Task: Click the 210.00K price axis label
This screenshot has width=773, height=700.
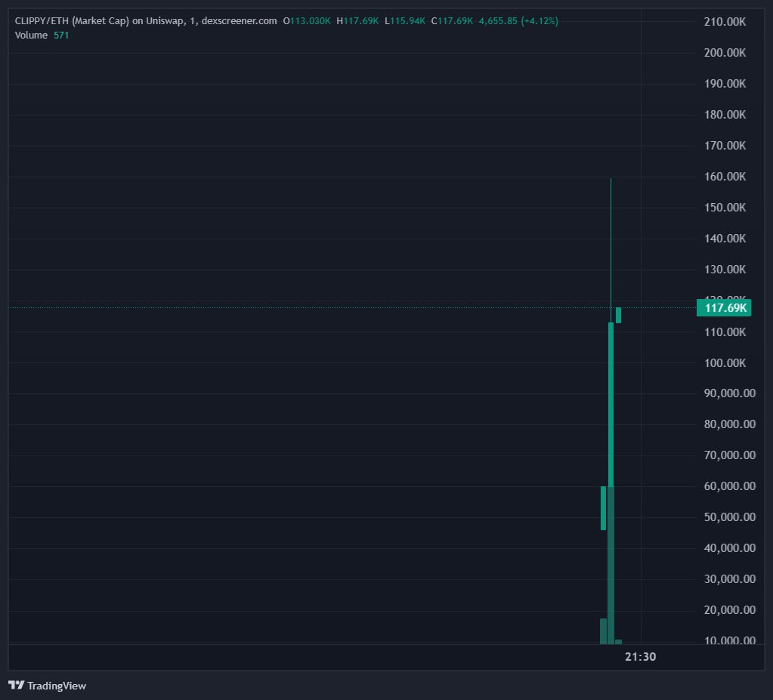Action: coord(725,22)
